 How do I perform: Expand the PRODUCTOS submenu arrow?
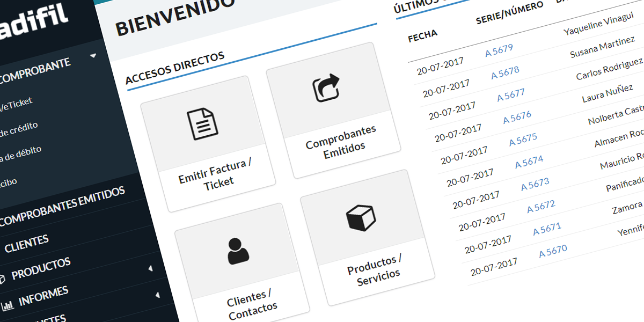coord(150,268)
